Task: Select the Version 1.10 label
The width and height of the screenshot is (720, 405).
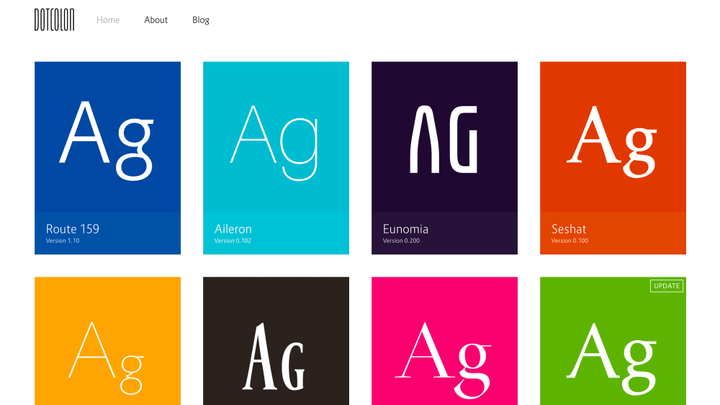Action: [62, 241]
